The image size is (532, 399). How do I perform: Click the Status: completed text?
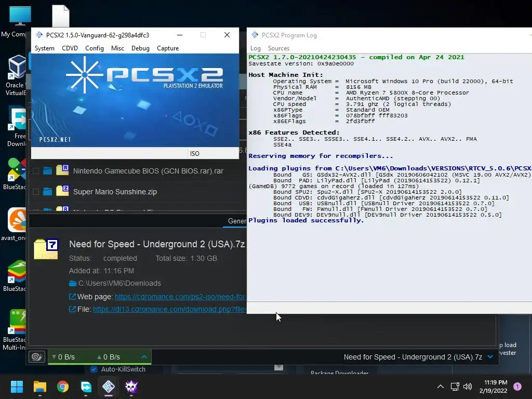coord(103,259)
